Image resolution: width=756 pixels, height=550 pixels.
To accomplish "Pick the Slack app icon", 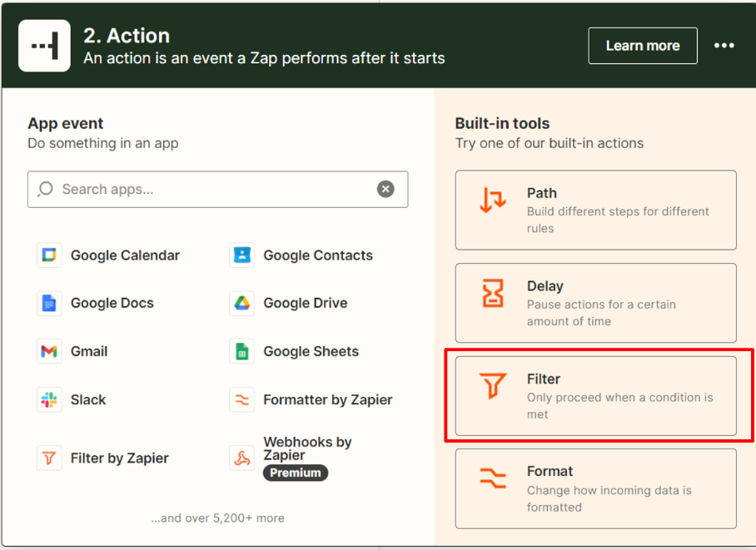I will pos(49,399).
